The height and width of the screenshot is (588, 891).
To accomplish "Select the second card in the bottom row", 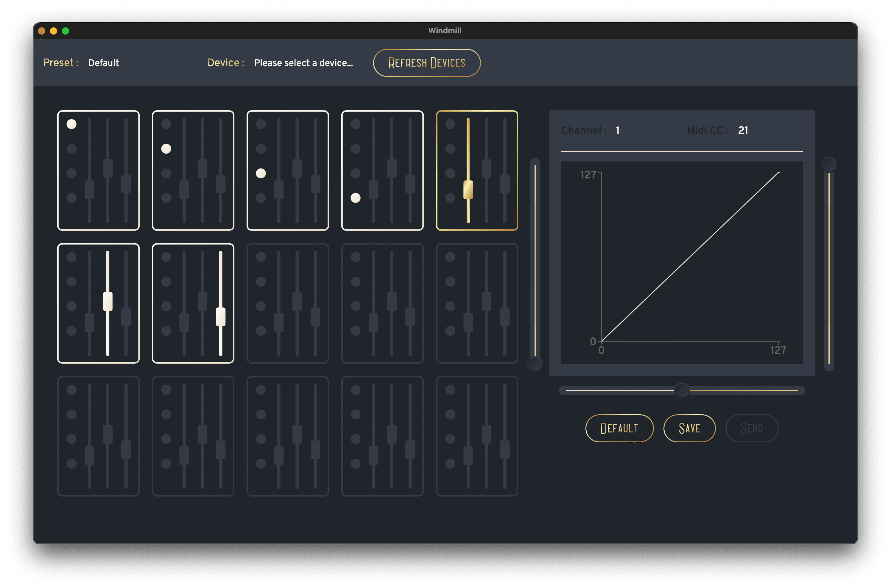I will click(x=193, y=436).
